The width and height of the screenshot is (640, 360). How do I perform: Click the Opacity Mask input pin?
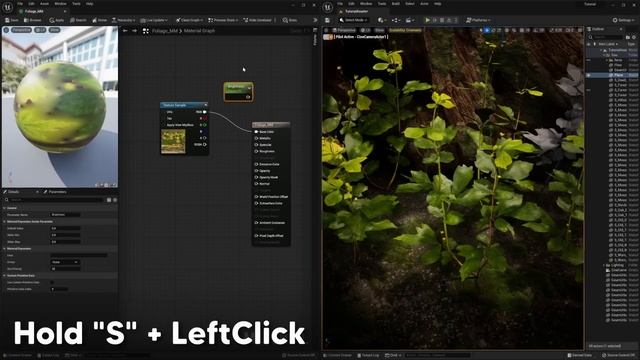(x=256, y=177)
